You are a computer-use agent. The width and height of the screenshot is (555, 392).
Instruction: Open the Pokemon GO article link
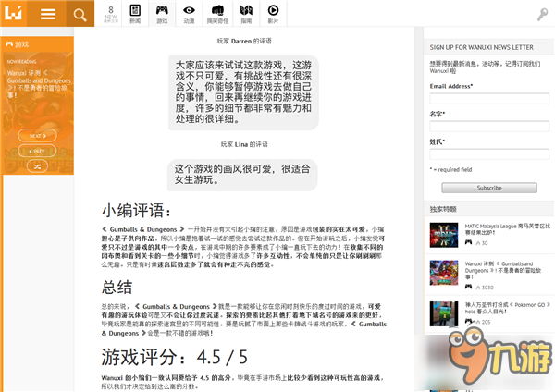click(x=507, y=308)
